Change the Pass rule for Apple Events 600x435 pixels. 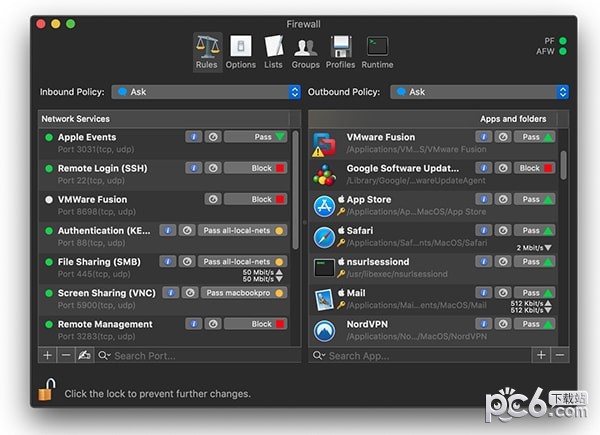[256, 137]
